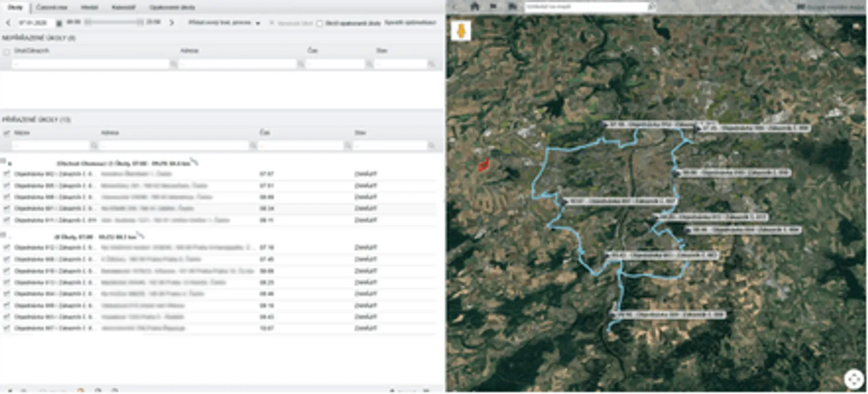Toggle the checkbox next to optimization button
The image size is (868, 394).
[x=319, y=23]
